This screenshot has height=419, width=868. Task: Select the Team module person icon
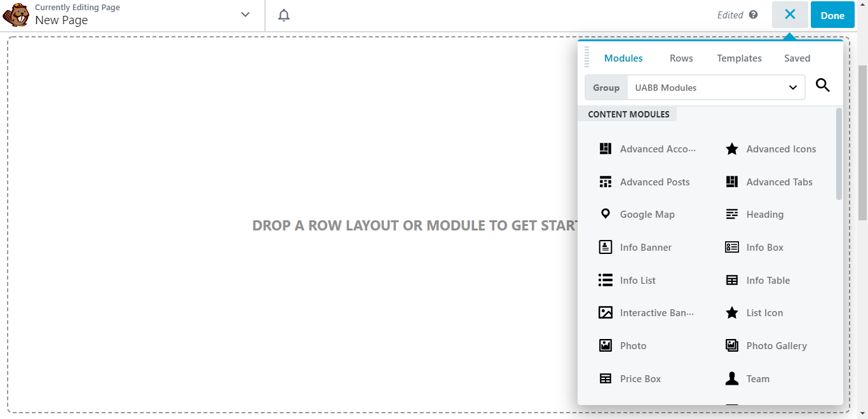click(x=732, y=378)
